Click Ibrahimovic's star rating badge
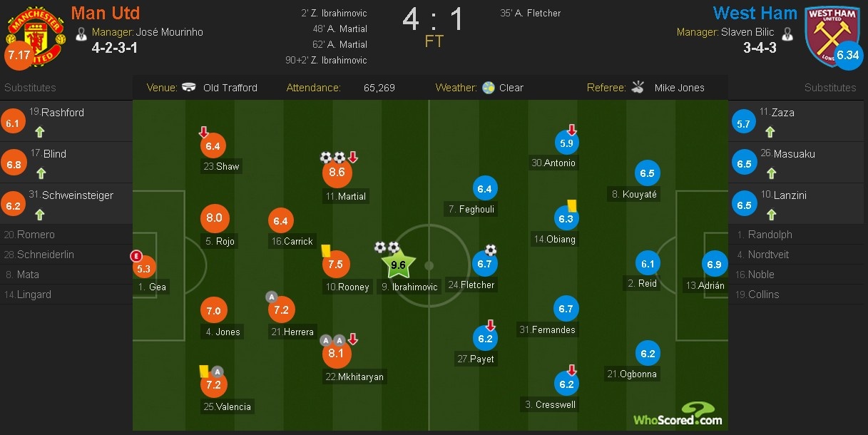The image size is (868, 435). tap(398, 265)
